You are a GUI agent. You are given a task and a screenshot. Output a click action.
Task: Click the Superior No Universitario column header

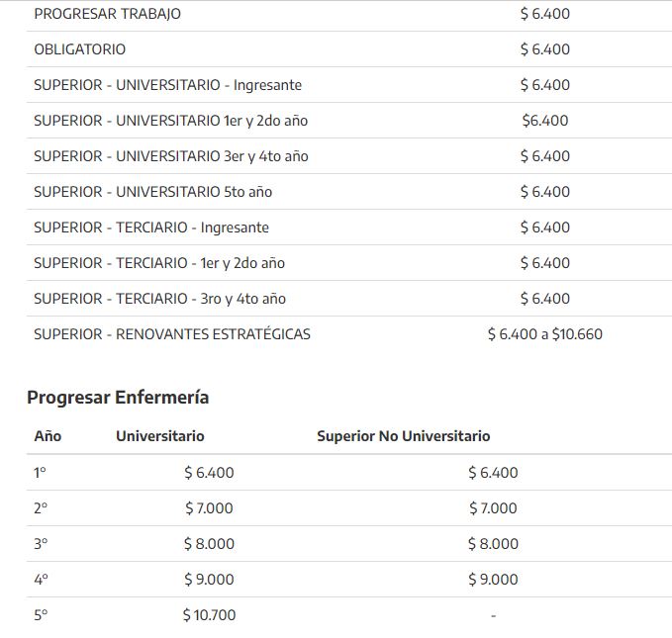point(403,436)
